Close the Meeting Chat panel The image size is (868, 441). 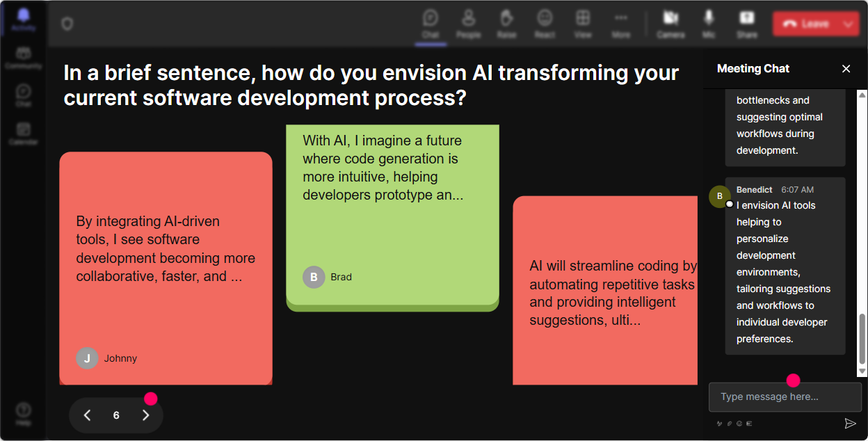(x=846, y=68)
